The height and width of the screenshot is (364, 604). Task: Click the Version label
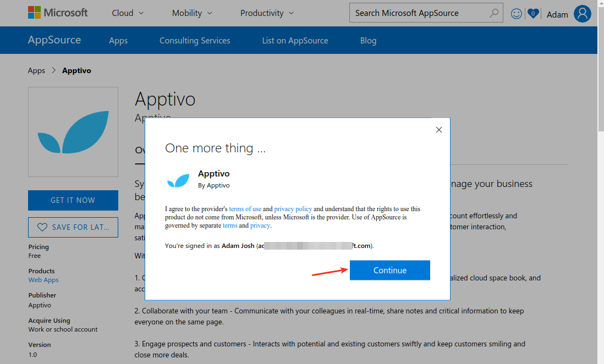pos(40,345)
